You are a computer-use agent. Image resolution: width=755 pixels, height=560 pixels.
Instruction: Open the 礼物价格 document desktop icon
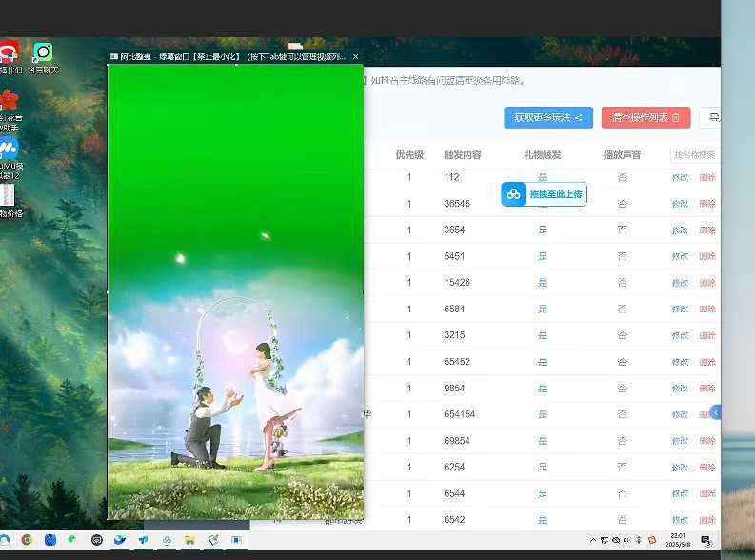coord(10,201)
